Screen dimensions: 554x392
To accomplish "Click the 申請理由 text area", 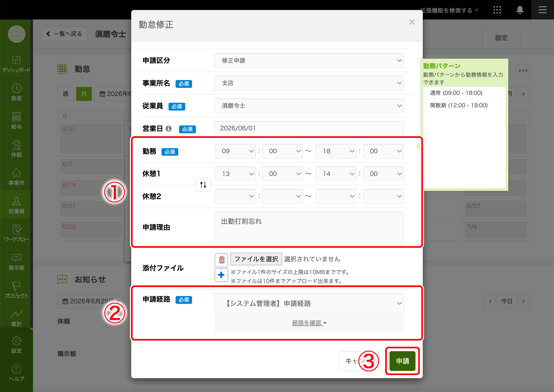I will pos(309,227).
